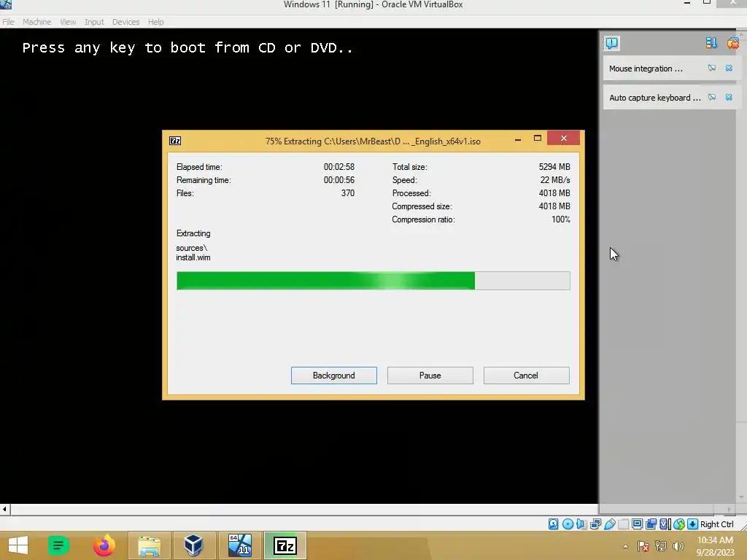This screenshot has width=747, height=560.
Task: Show hidden system tray icons
Action: point(625,546)
